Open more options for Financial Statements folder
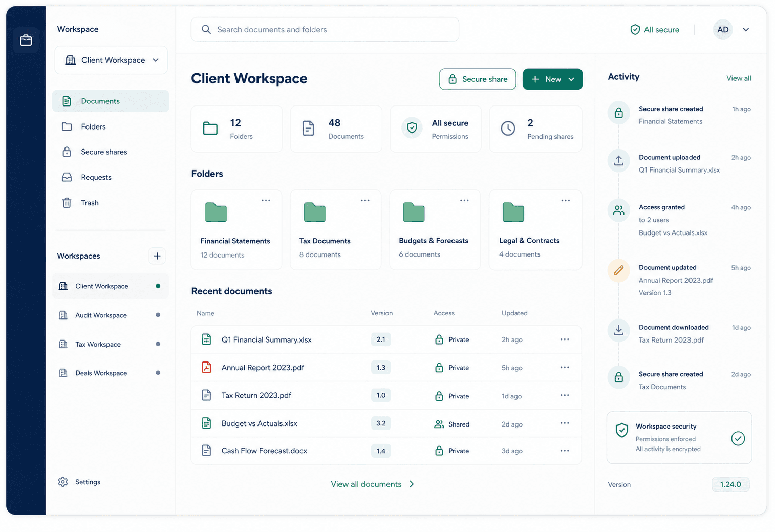775x532 pixels. pos(266,200)
